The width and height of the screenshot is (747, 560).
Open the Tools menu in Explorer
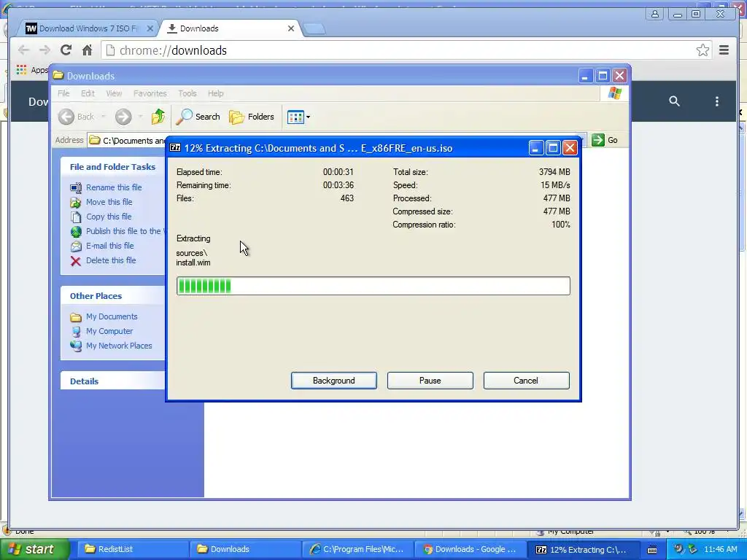187,93
